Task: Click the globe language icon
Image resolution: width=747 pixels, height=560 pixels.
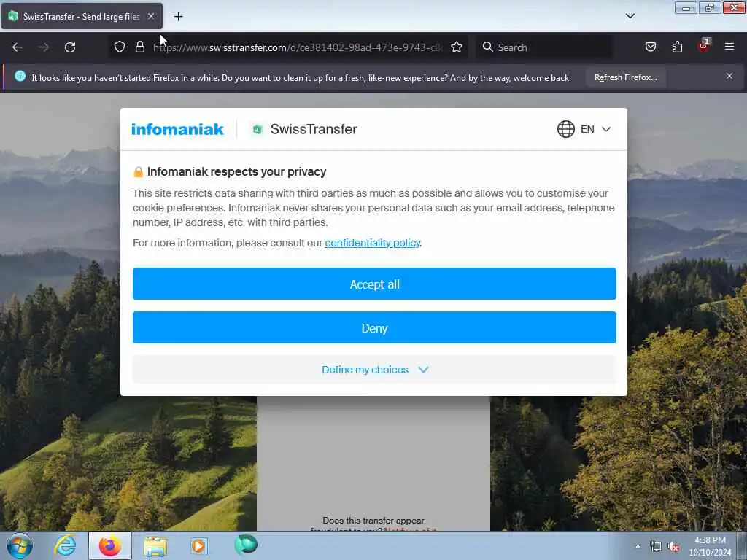Action: coord(565,129)
